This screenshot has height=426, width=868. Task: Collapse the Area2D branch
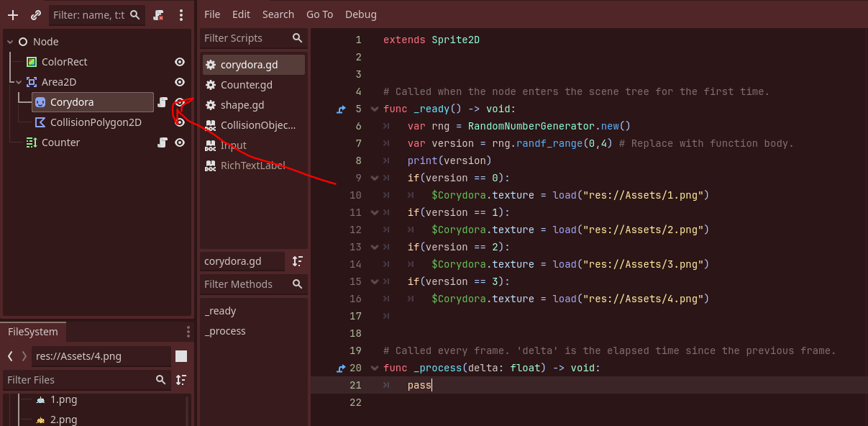click(19, 81)
